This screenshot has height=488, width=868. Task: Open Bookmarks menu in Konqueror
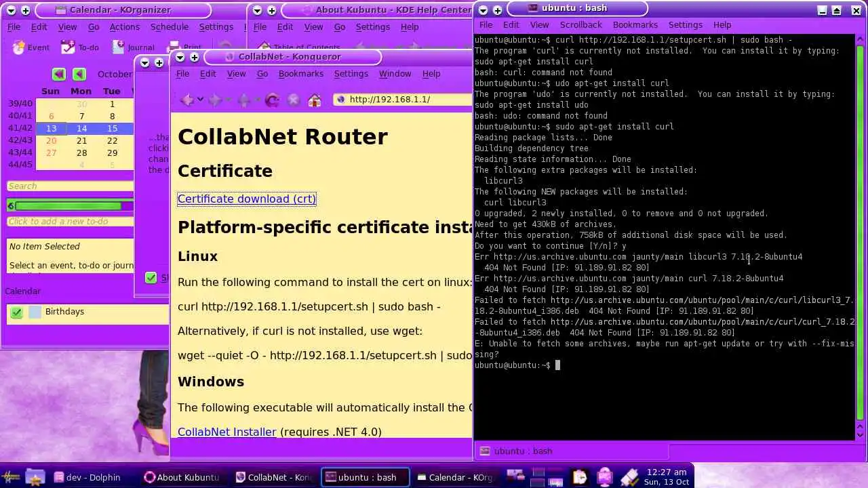[x=300, y=73]
